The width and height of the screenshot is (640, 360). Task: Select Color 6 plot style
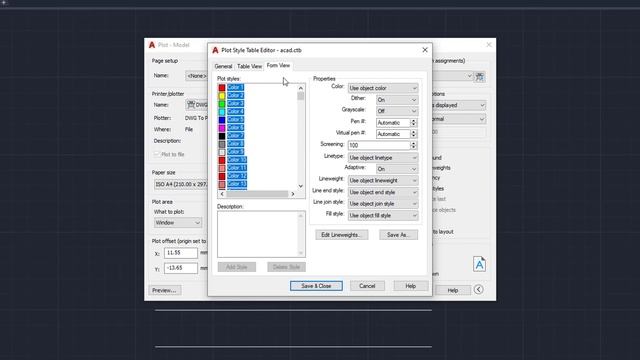[x=236, y=128]
